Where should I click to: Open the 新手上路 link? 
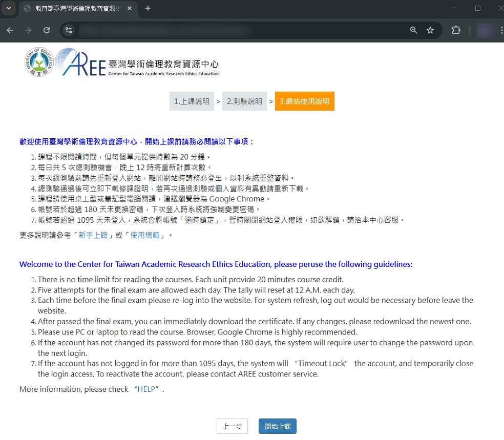coord(93,235)
